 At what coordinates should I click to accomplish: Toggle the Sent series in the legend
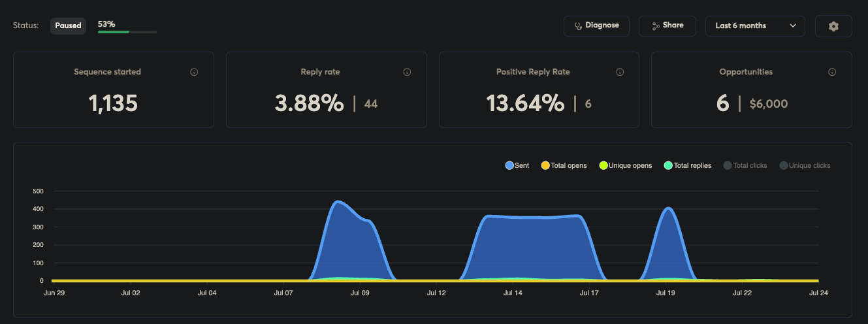517,166
